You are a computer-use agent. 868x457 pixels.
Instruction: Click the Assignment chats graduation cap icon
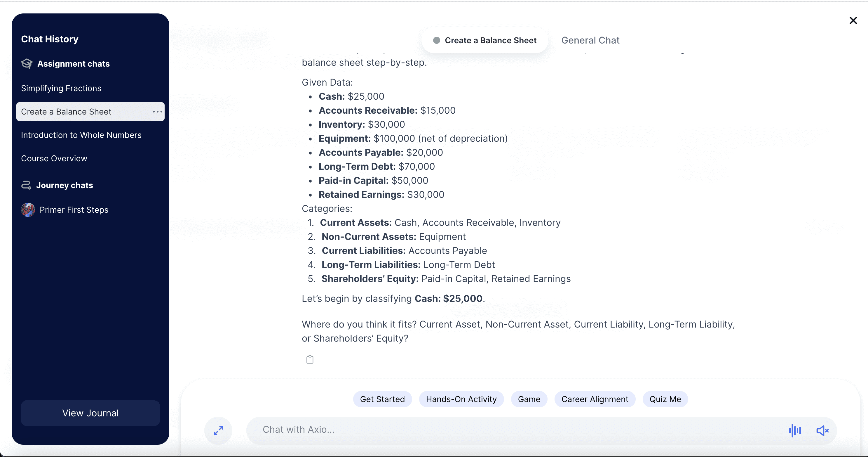(x=27, y=63)
